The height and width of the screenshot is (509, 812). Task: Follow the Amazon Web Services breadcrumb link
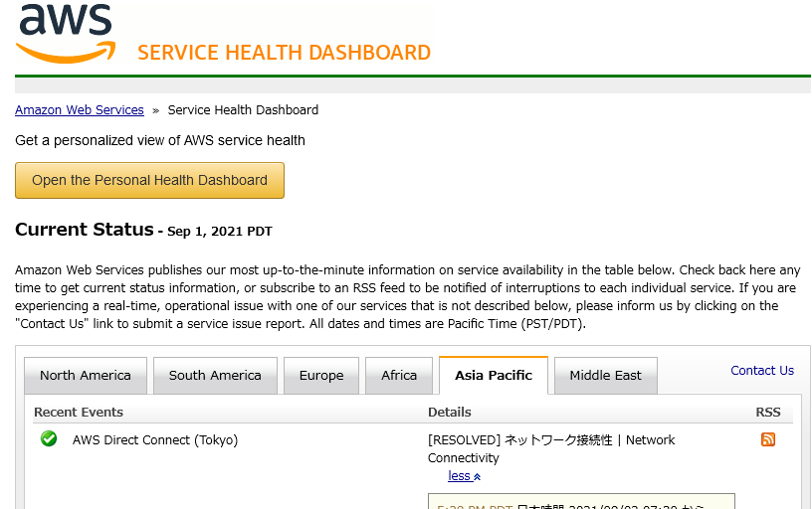tap(80, 110)
